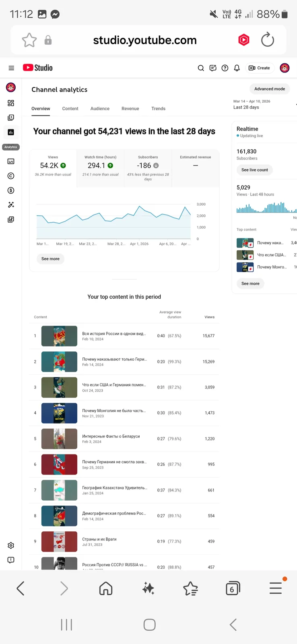Open the География Казахстана Удивитель… title

pos(115,488)
